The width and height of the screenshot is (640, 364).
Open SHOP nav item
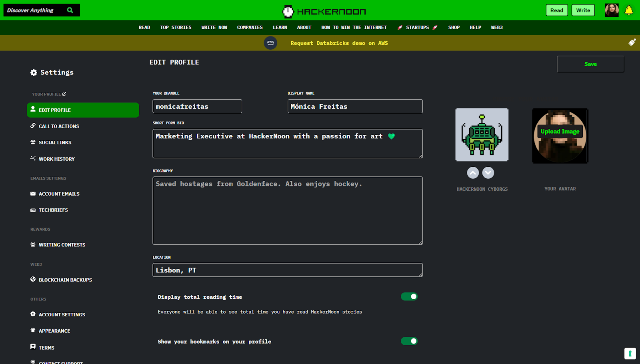click(454, 28)
